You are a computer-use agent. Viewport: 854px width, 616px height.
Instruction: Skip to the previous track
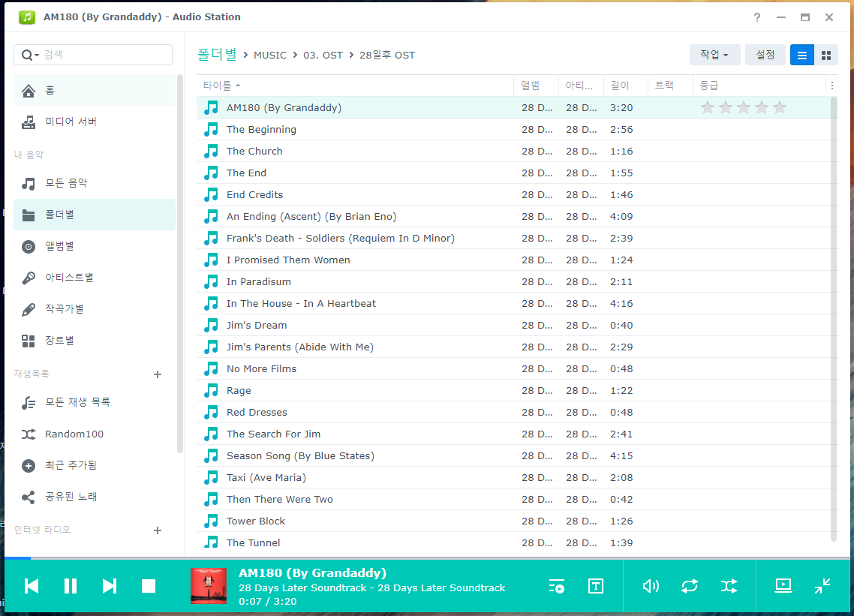32,586
